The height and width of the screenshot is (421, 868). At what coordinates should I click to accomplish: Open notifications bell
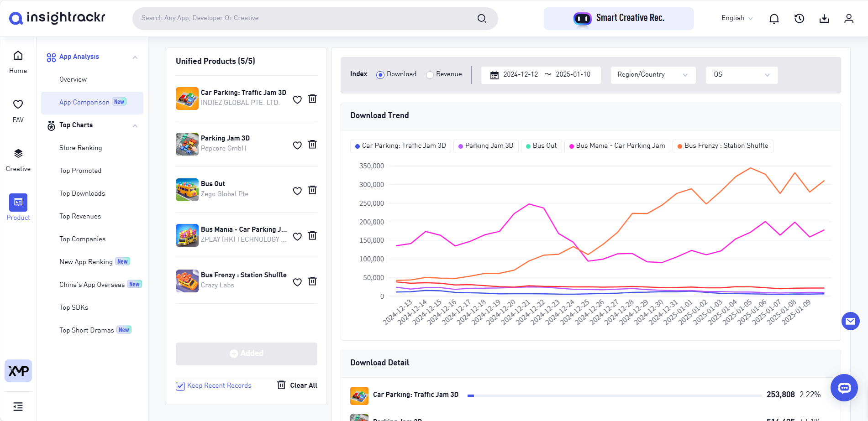774,18
